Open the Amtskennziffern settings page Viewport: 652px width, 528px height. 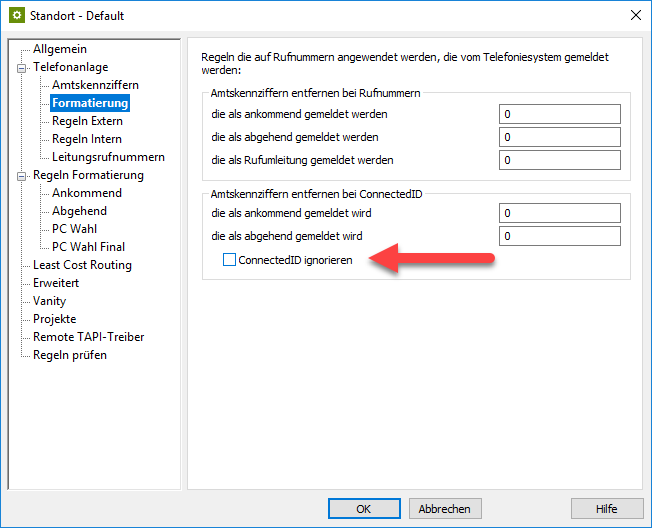click(x=95, y=85)
